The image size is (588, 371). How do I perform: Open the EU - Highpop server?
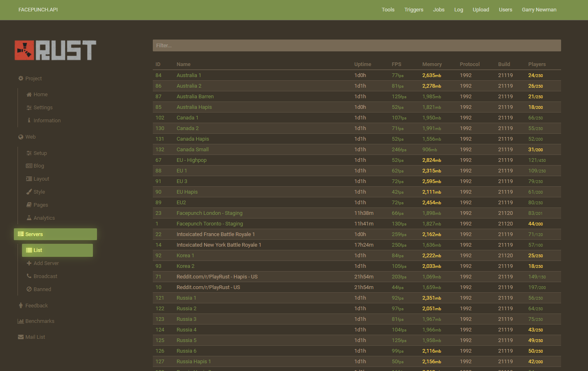pos(192,160)
